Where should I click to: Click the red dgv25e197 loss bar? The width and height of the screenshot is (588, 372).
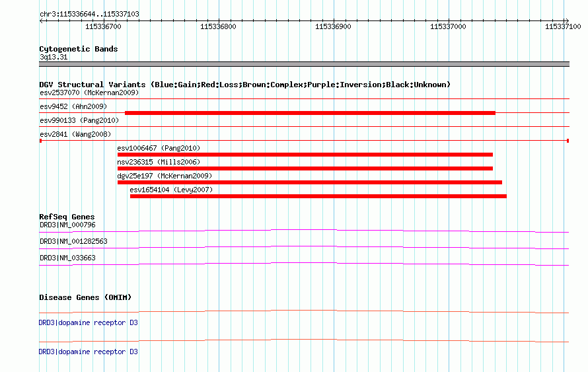pyautogui.click(x=310, y=182)
